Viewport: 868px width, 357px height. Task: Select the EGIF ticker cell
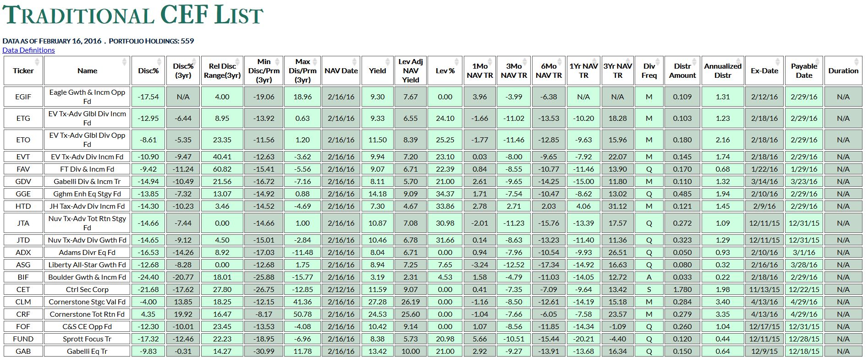point(23,97)
